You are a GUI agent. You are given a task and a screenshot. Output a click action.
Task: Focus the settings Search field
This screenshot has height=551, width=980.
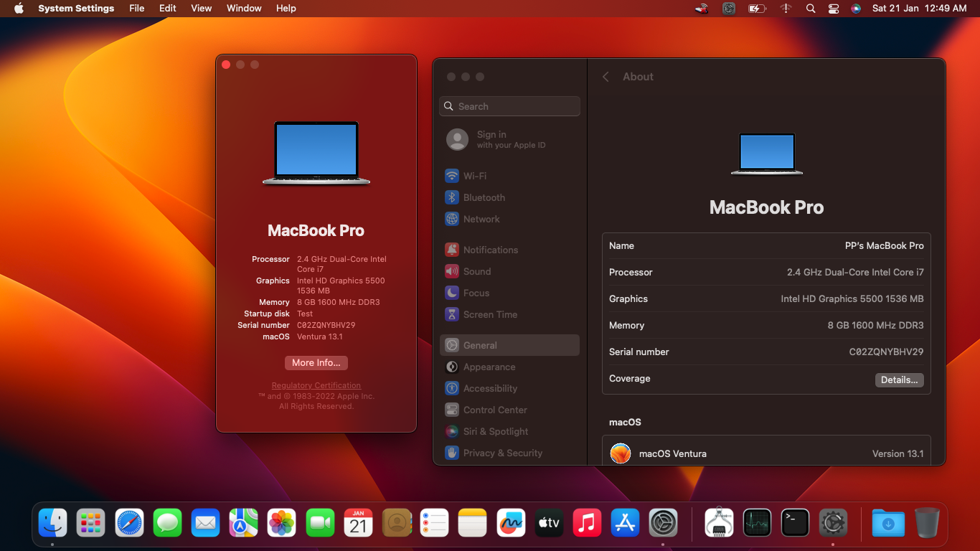pos(509,106)
